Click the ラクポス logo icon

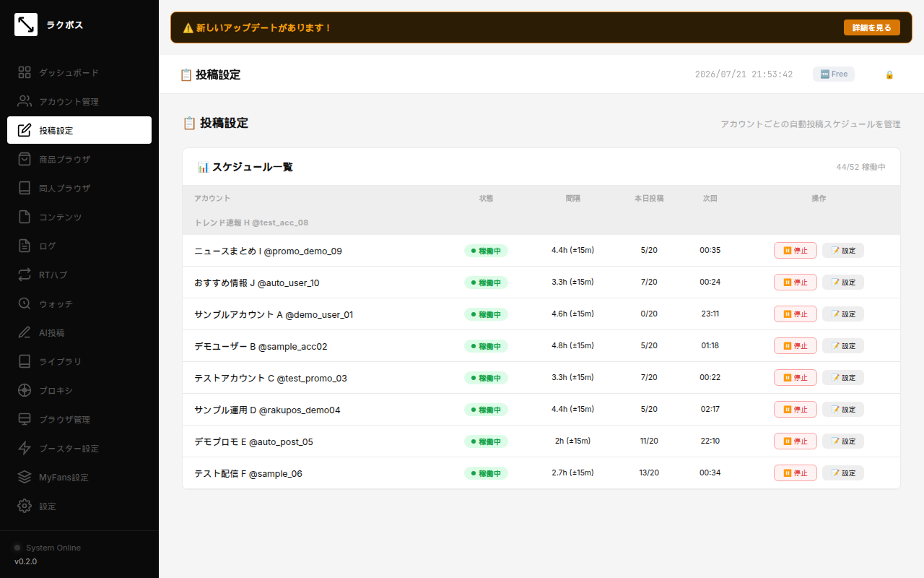[x=26, y=25]
